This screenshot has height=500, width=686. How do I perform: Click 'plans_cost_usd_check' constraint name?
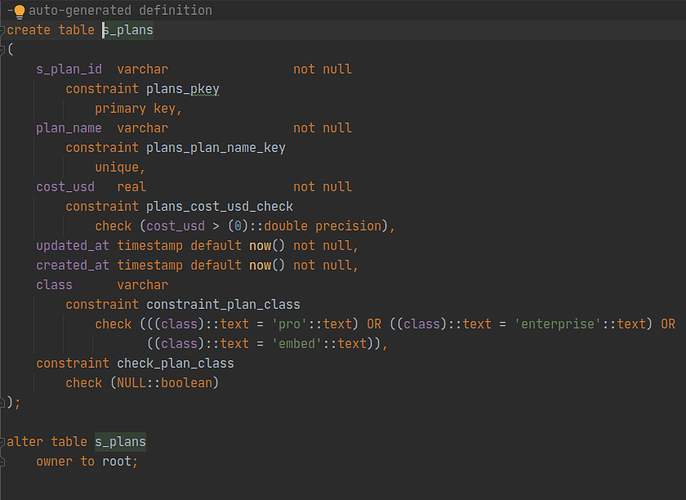220,206
